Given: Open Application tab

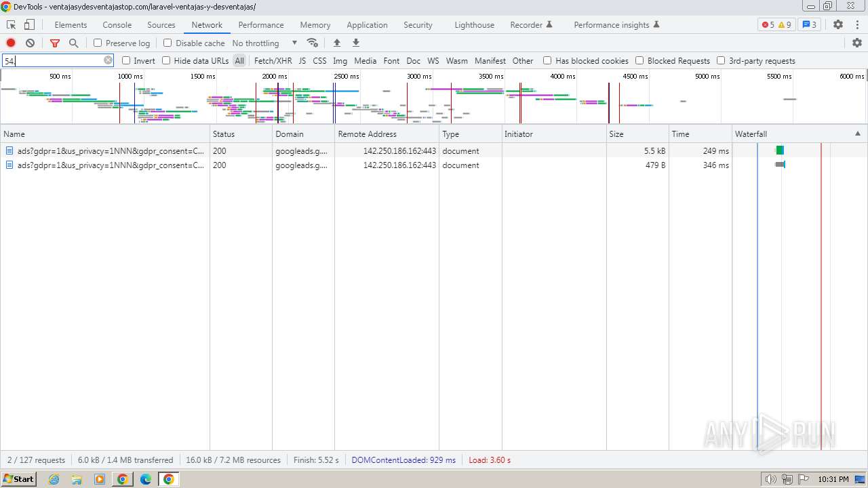Looking at the screenshot, I should pyautogui.click(x=367, y=24).
